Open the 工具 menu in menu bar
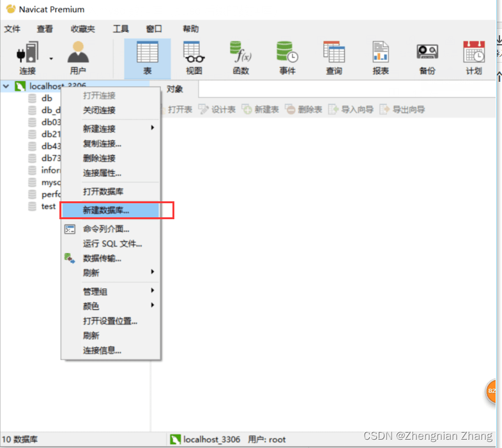 click(121, 29)
